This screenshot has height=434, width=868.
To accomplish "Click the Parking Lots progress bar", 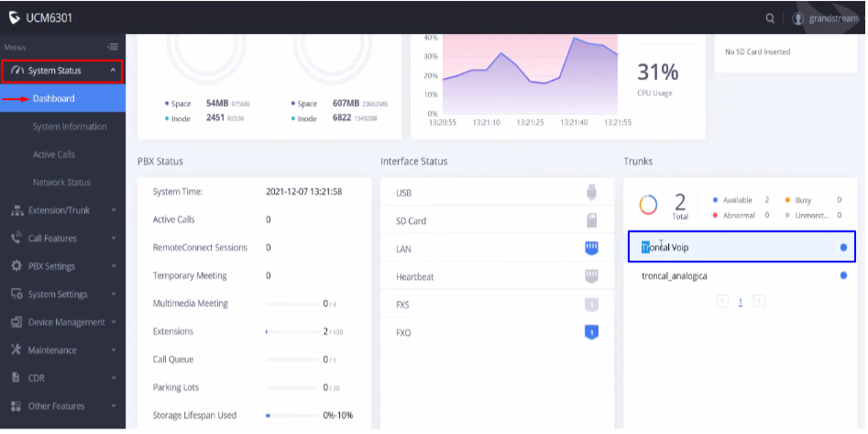I will pyautogui.click(x=291, y=387).
